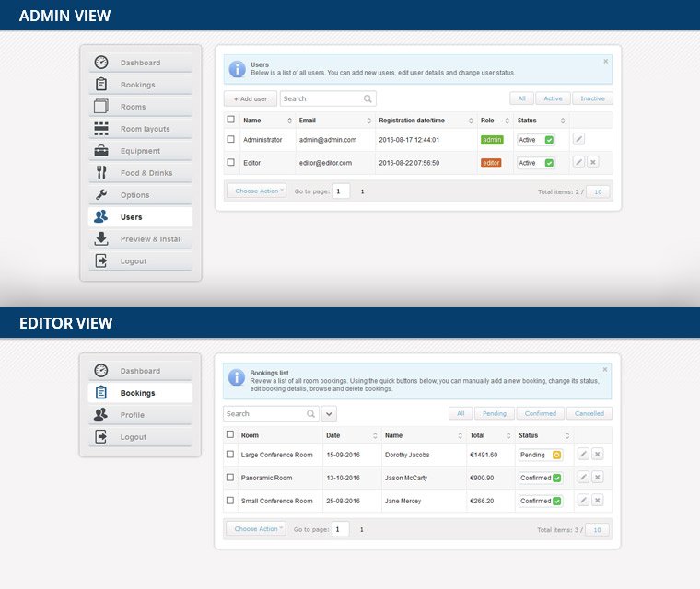This screenshot has height=589, width=700.
Task: Filter bookings by Cancelled
Action: coord(589,413)
